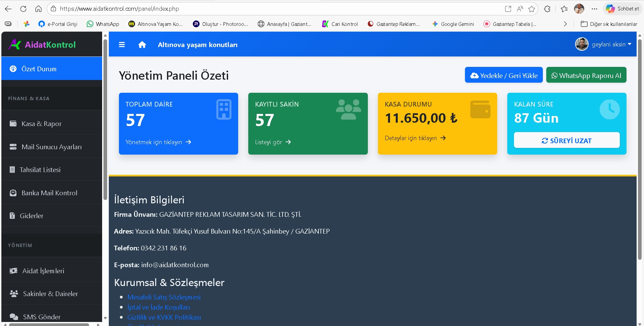The image size is (644, 326).
Task: Click the hamburger menu icon in header
Action: point(122,45)
